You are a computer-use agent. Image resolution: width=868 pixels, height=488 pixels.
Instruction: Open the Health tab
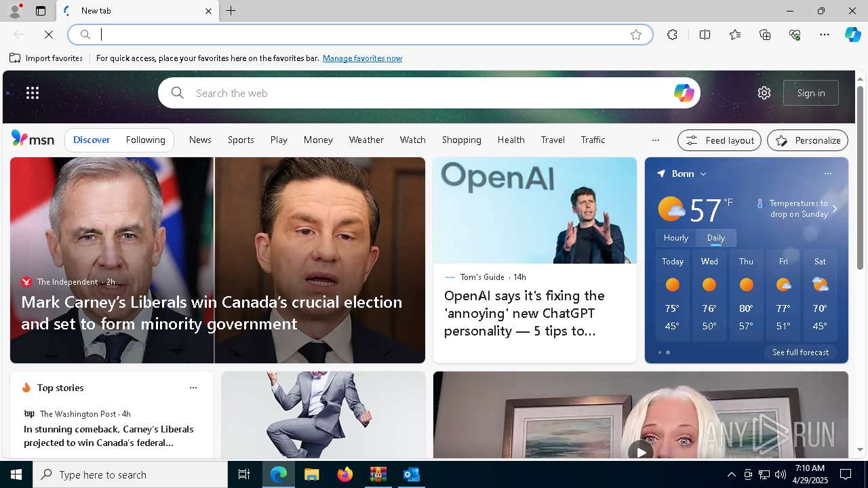[511, 140]
